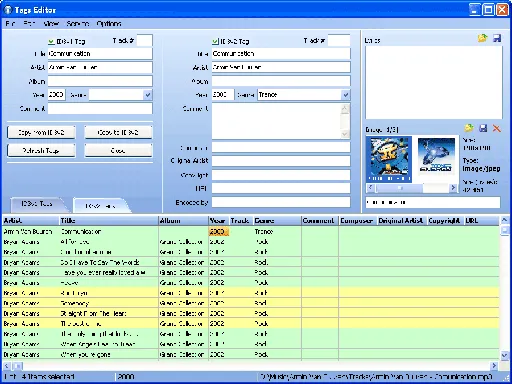Click the Encoded by field
Viewport: 512px width, 384px height.
tap(281, 202)
